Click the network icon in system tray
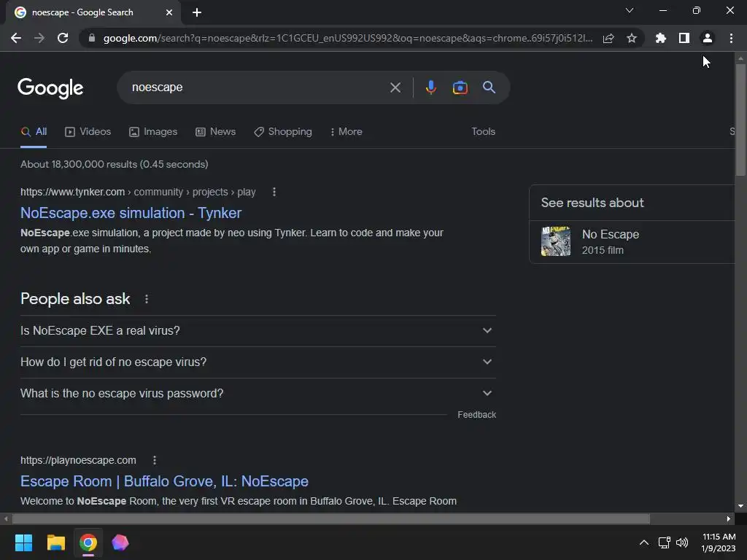This screenshot has height=560, width=747. [664, 542]
